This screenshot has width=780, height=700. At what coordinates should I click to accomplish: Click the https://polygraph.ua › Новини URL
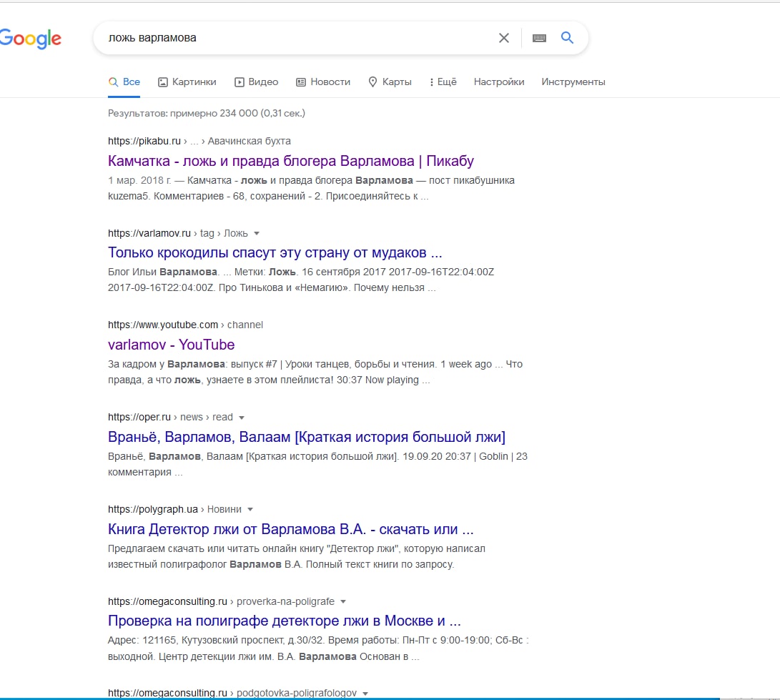174,510
